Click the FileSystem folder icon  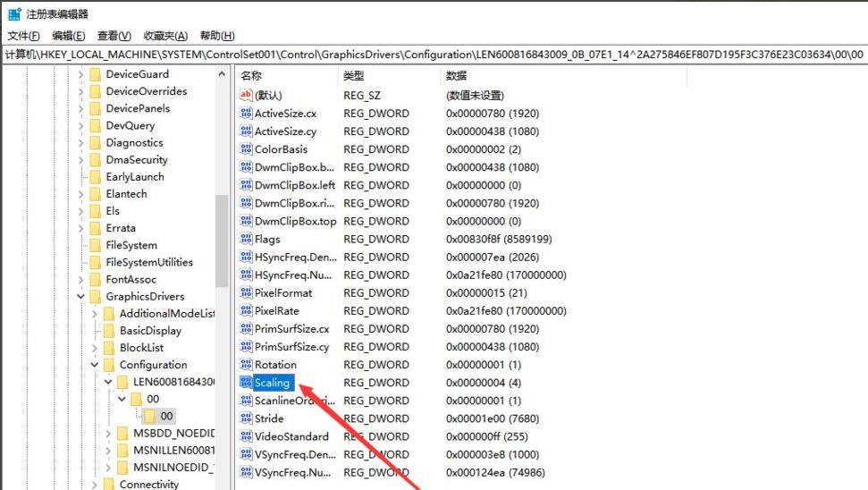click(x=95, y=245)
